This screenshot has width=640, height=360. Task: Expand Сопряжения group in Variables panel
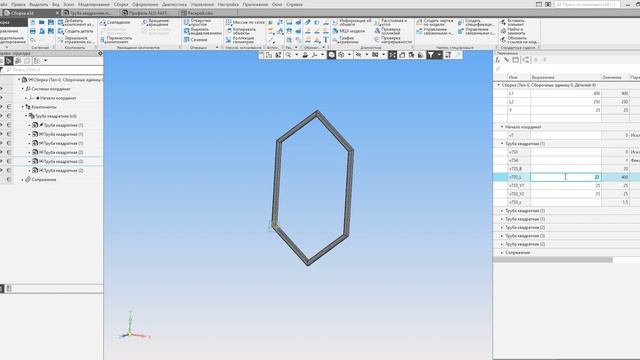click(502, 253)
